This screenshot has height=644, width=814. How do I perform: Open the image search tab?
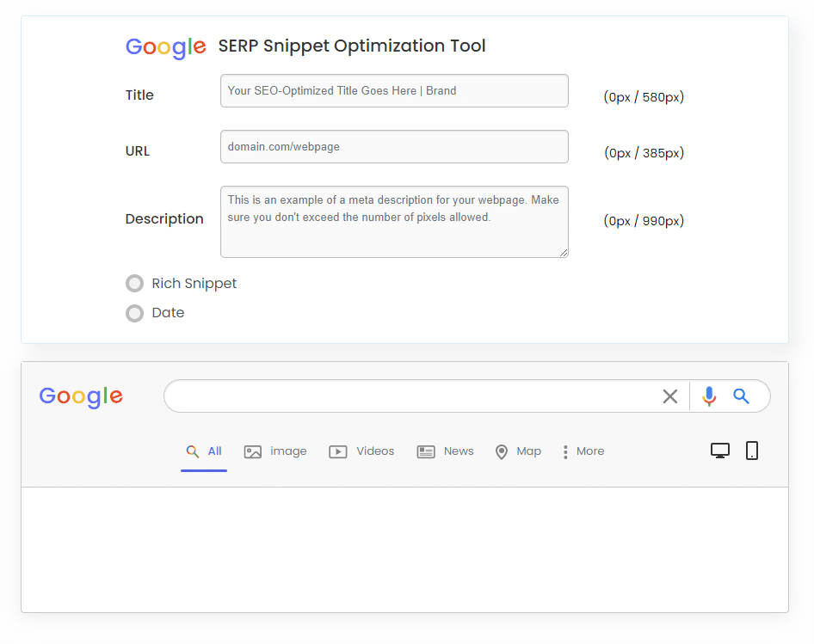pyautogui.click(x=275, y=451)
